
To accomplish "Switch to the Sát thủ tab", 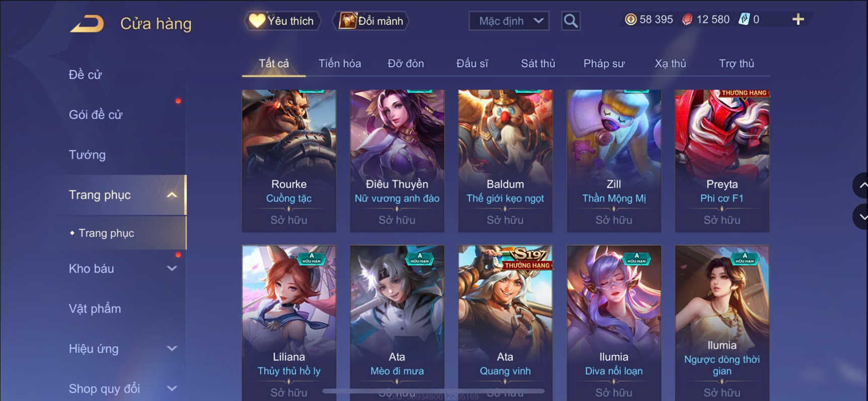I will (538, 63).
